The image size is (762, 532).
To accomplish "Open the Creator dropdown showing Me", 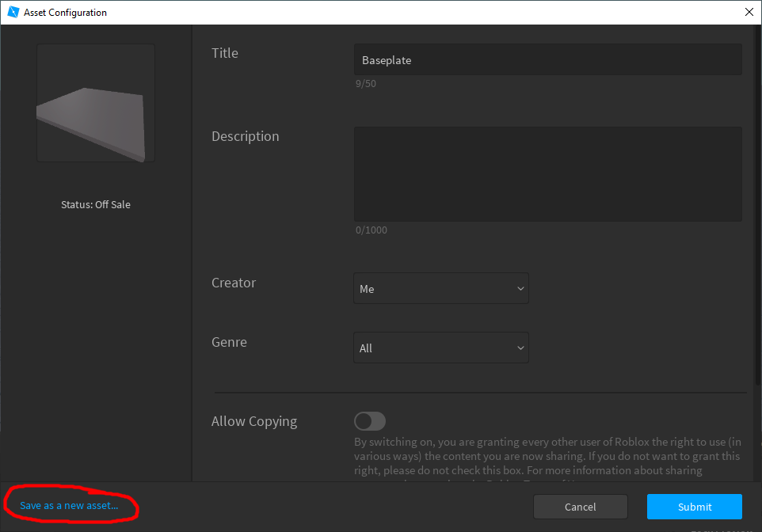I will coord(440,288).
